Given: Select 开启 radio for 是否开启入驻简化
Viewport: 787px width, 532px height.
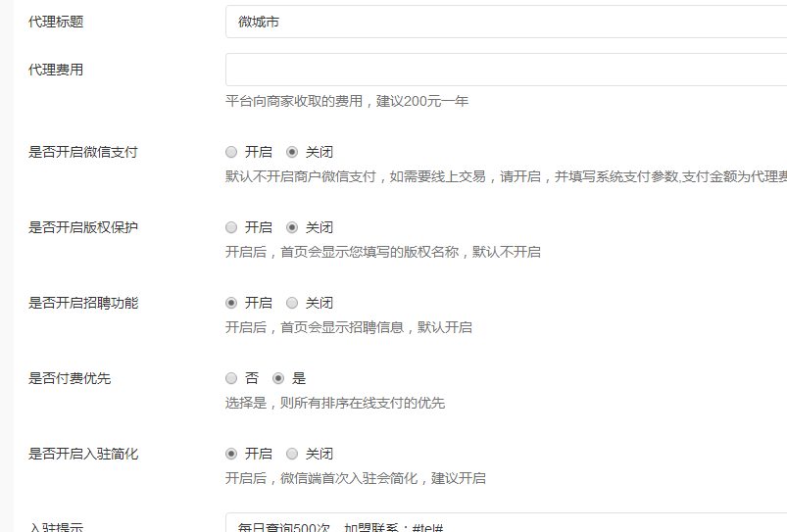Looking at the screenshot, I should 231,454.
